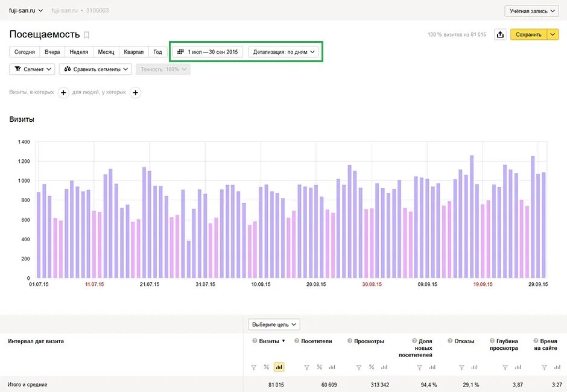Image resolution: width=567 pixels, height=392 pixels.
Task: Open the Сегмент dropdown
Action: 32,69
